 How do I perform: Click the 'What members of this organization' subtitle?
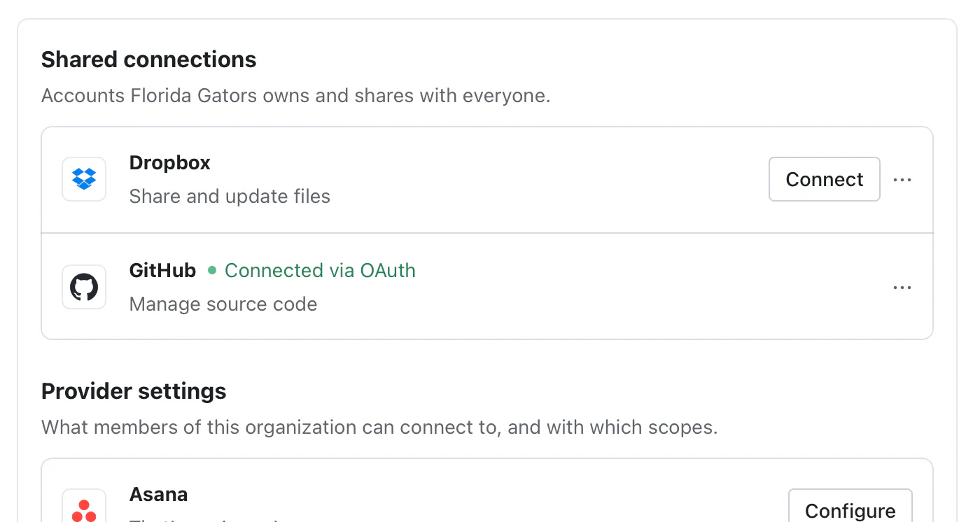pyautogui.click(x=379, y=428)
